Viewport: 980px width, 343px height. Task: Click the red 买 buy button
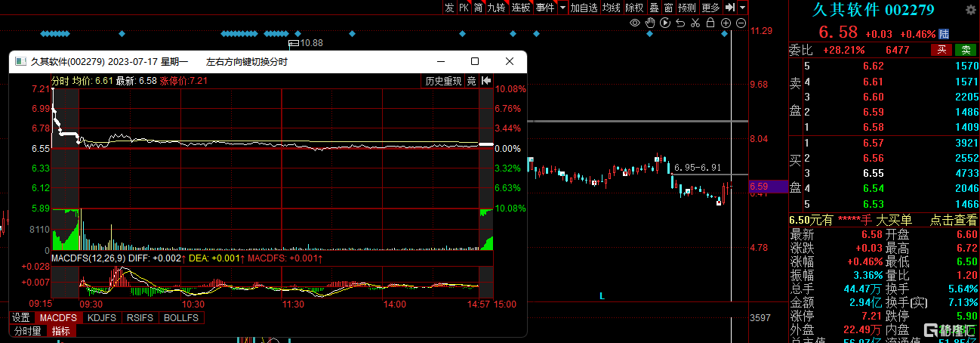(941, 50)
